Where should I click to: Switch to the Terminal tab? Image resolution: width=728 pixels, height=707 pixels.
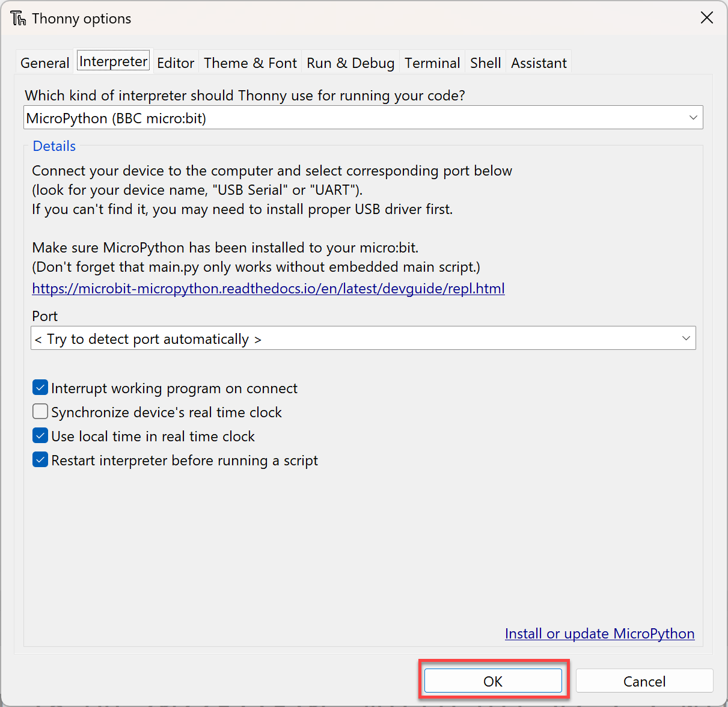click(x=432, y=63)
